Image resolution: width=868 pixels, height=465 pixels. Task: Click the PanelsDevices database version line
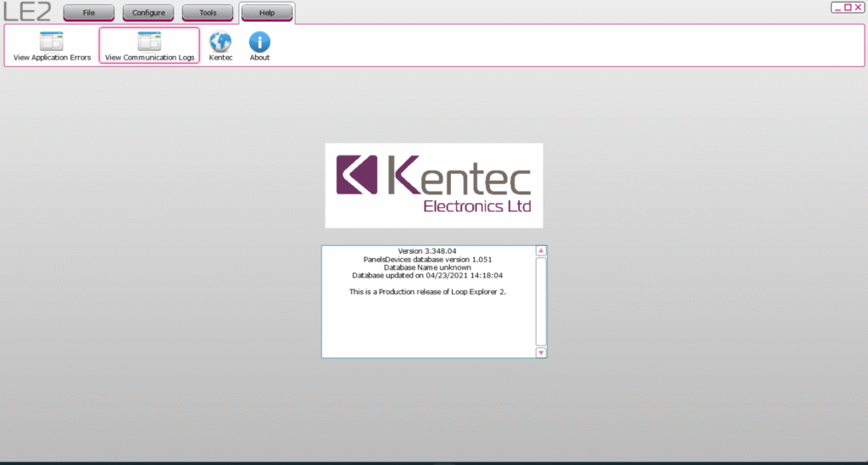point(427,259)
